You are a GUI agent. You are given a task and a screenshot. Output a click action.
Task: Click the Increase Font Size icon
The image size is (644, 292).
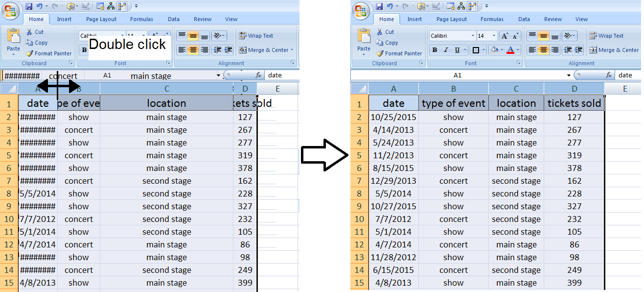504,35
